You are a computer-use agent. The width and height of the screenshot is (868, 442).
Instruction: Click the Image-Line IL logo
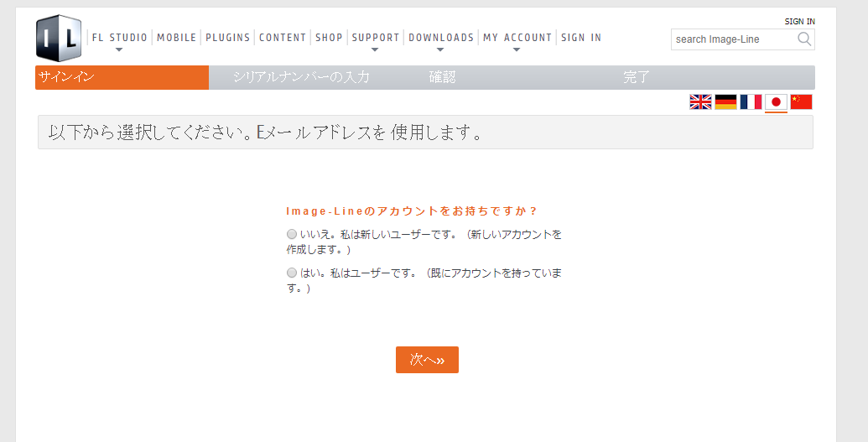tap(59, 39)
